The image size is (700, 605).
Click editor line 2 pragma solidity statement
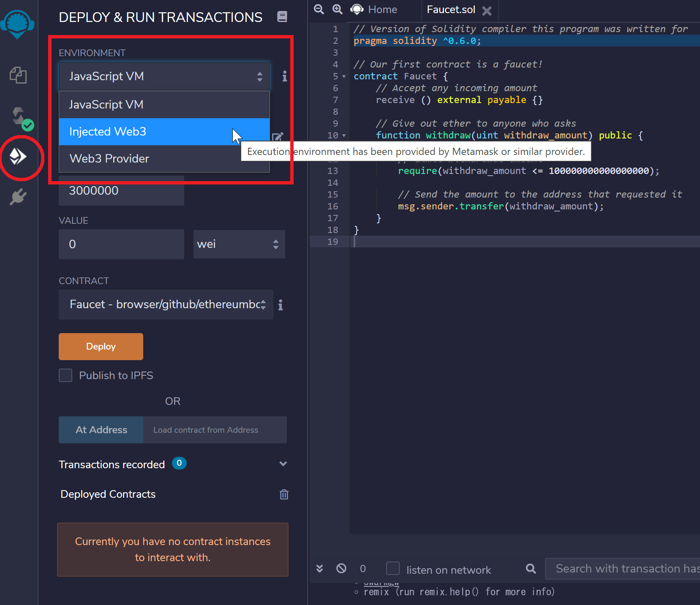417,41
